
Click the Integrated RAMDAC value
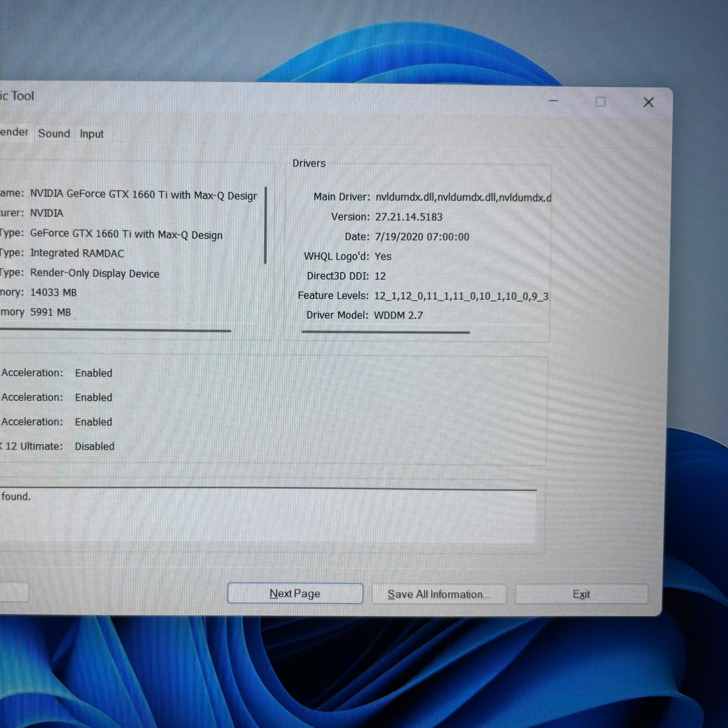pos(77,253)
